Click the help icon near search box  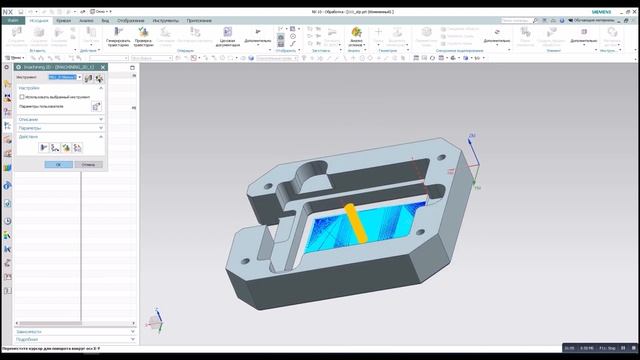[562, 20]
